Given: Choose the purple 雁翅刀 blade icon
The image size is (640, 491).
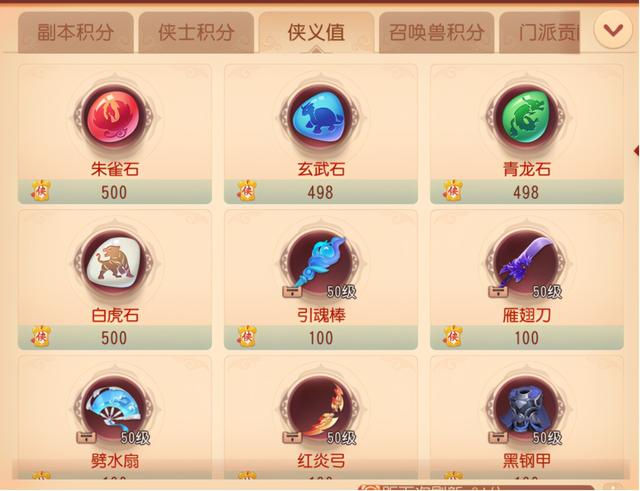Looking at the screenshot, I should tap(526, 263).
